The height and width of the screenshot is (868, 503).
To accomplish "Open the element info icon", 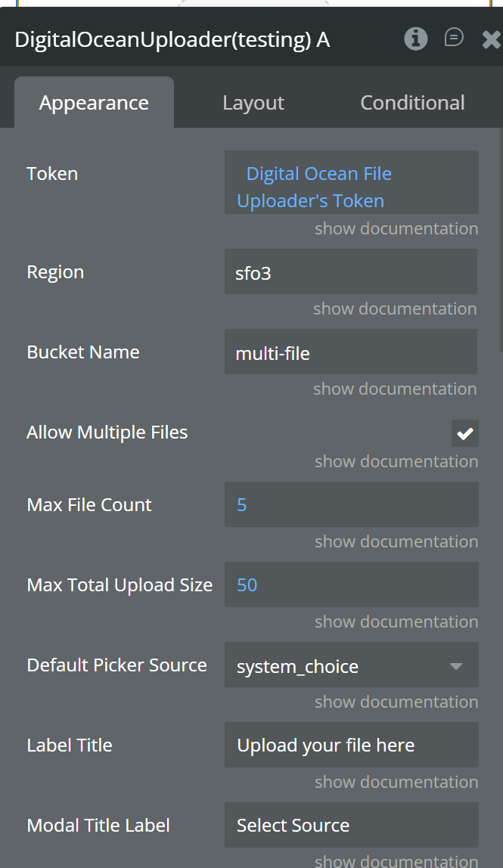I will pos(415,39).
